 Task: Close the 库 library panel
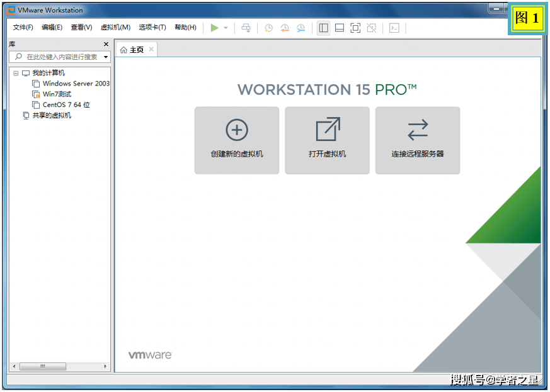click(106, 44)
